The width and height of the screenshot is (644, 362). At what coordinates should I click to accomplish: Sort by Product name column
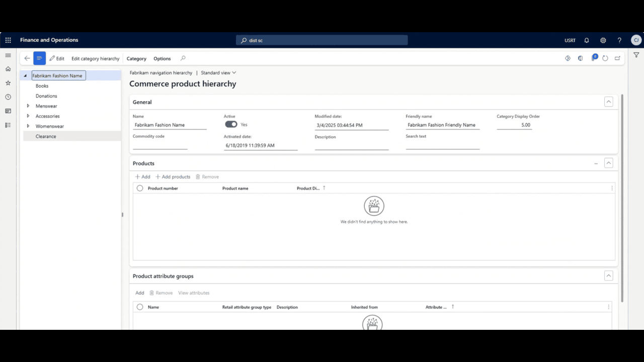pos(235,189)
